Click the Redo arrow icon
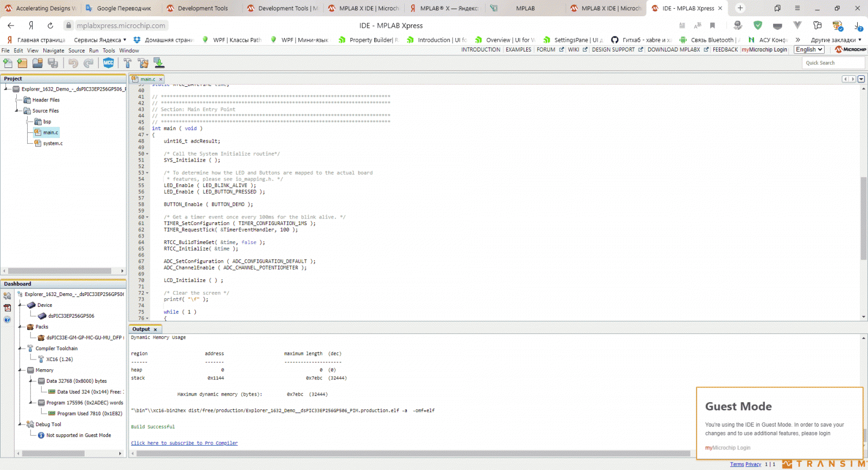The height and width of the screenshot is (470, 868). point(88,63)
